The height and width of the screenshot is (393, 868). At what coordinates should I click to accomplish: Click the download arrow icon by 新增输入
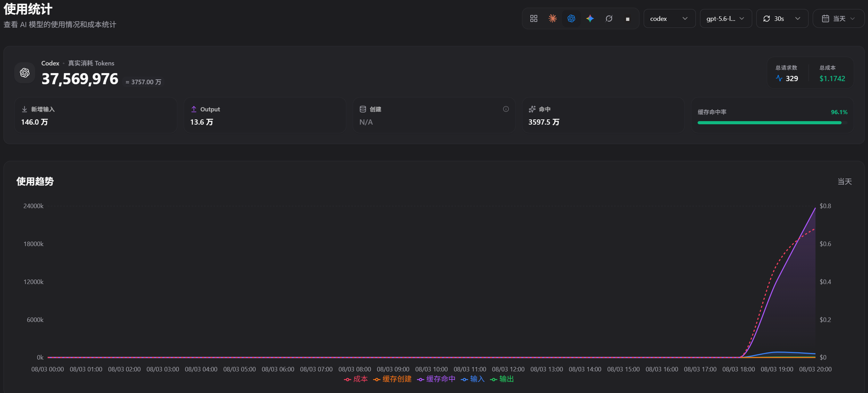24,109
